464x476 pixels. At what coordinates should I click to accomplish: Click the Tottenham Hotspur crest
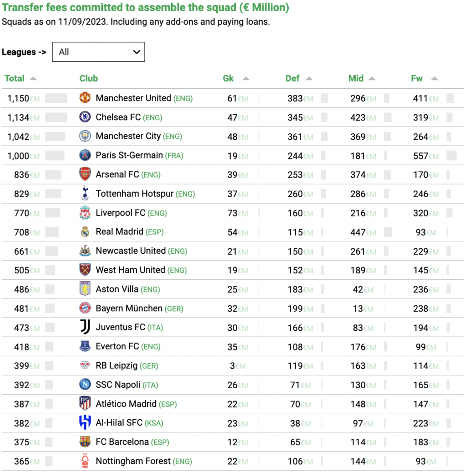[x=85, y=193]
